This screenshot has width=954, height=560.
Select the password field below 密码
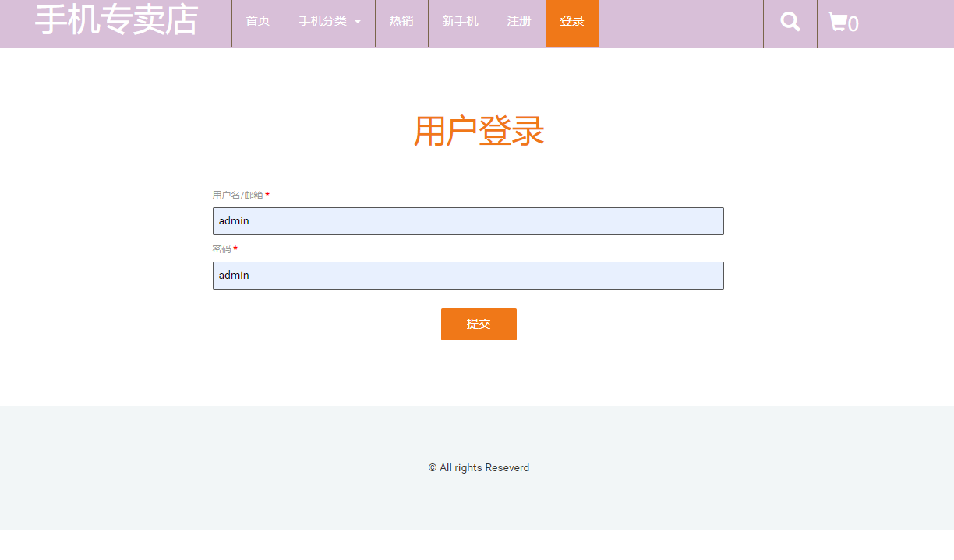[468, 275]
